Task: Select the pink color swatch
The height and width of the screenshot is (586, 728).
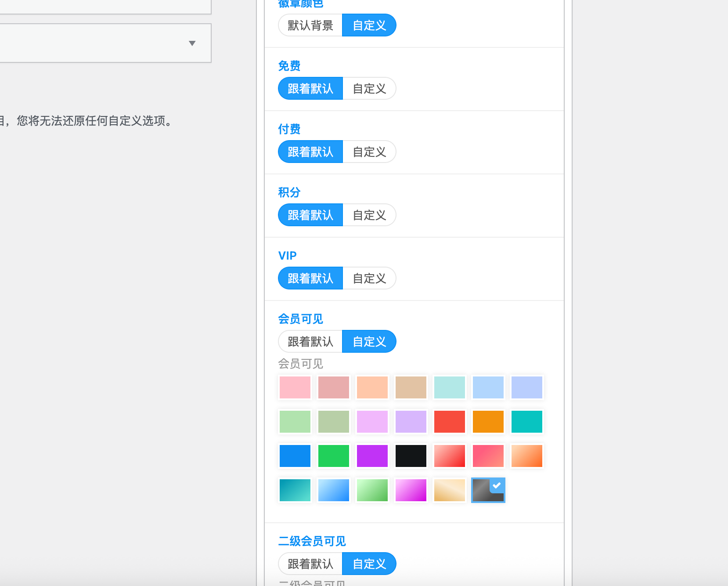Action: click(295, 387)
